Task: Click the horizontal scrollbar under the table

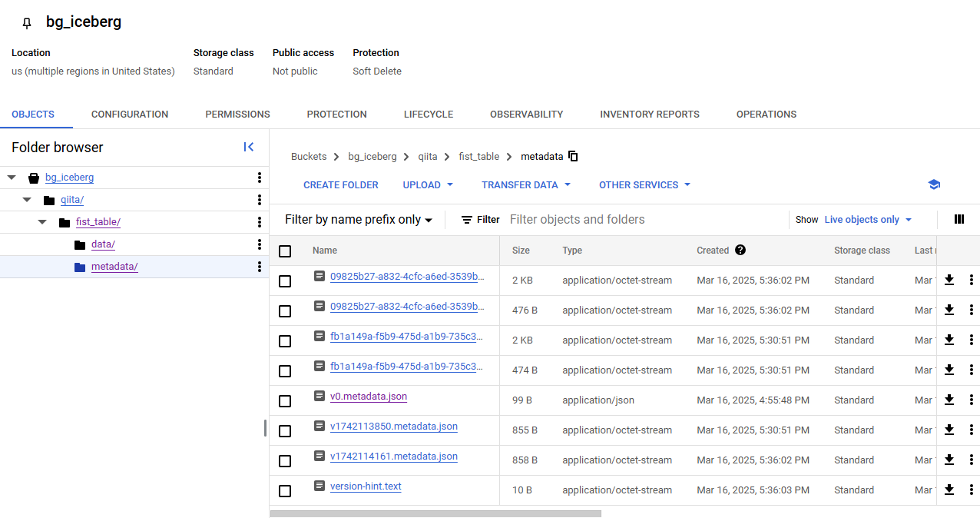Action: (435, 513)
